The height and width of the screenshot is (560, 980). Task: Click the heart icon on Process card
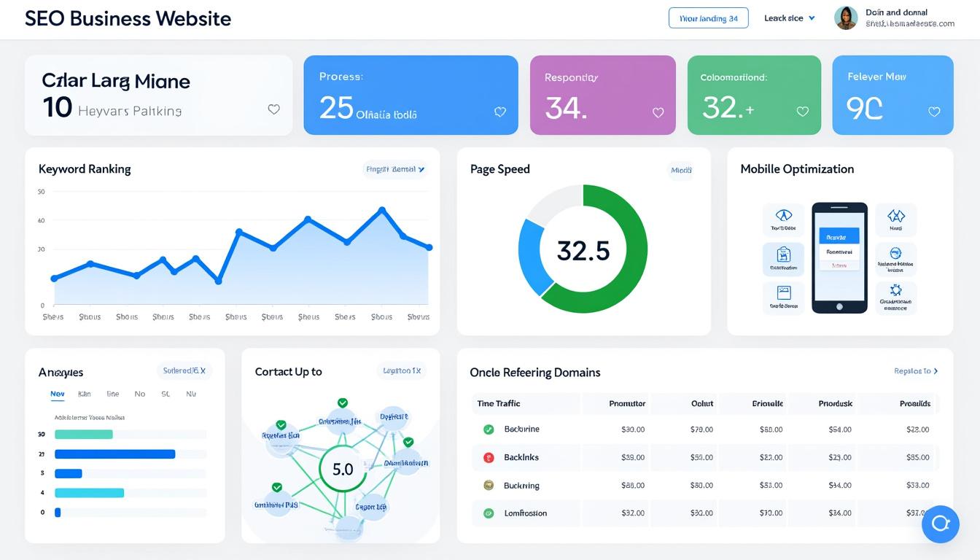point(499,112)
